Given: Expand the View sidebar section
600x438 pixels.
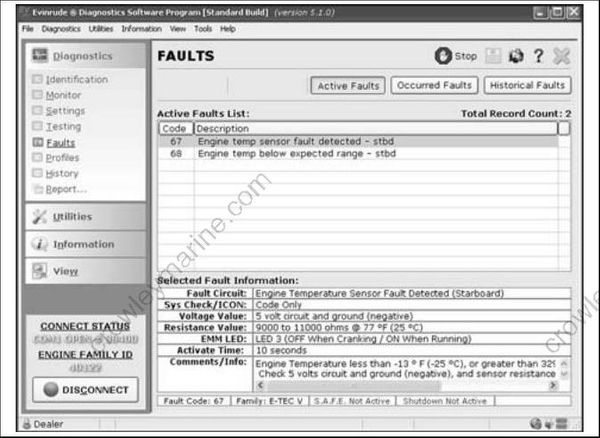Looking at the screenshot, I should (65, 271).
